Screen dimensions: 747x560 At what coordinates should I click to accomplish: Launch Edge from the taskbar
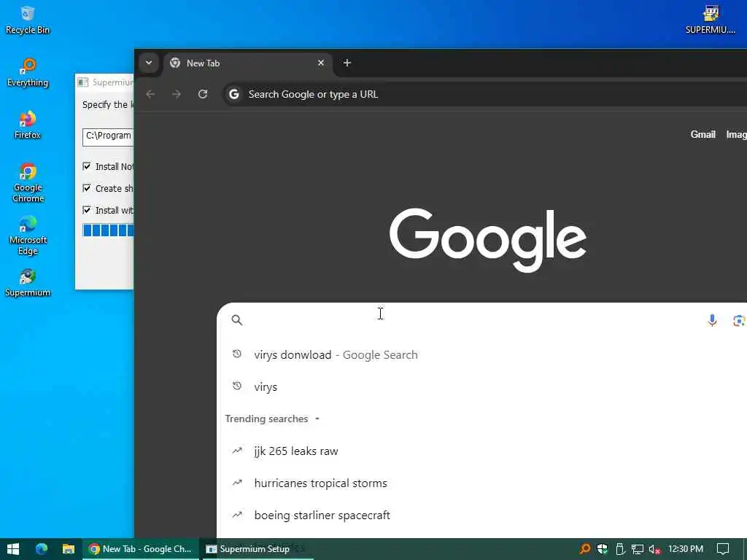pyautogui.click(x=42, y=549)
